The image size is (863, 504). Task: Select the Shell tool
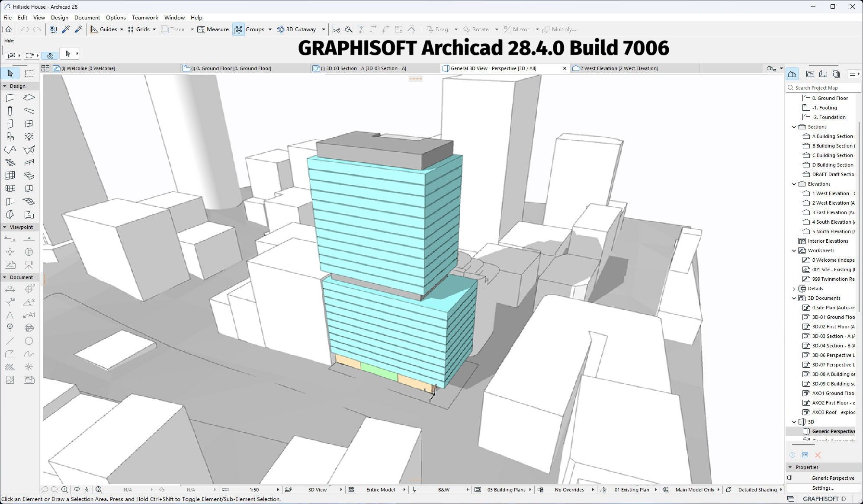(x=29, y=150)
